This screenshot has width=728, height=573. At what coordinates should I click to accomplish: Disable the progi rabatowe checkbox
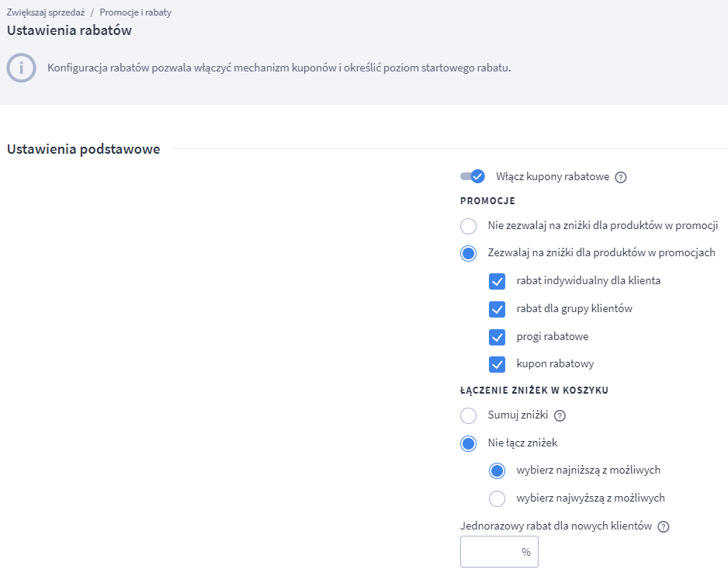pos(497,337)
